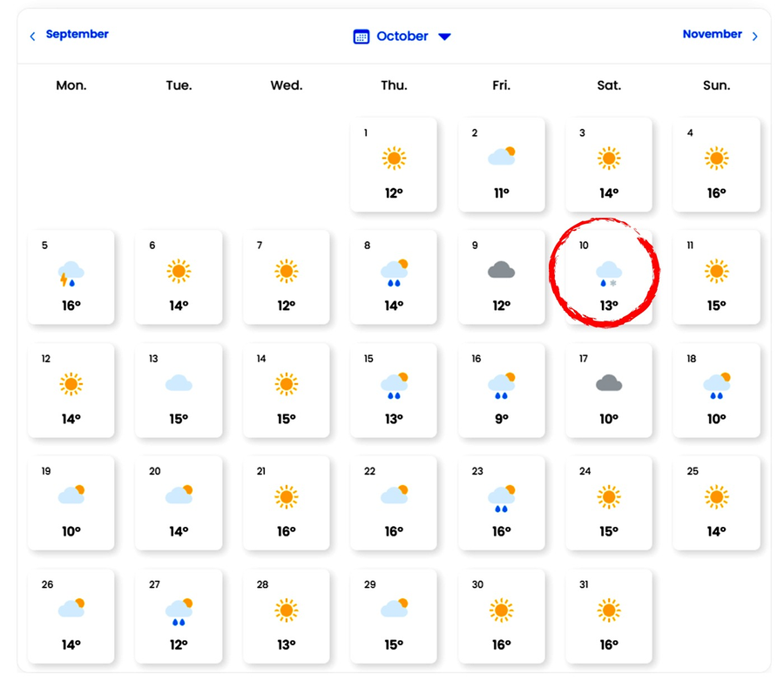Select the October 17 overcast day card
The image size is (784, 681).
point(609,390)
